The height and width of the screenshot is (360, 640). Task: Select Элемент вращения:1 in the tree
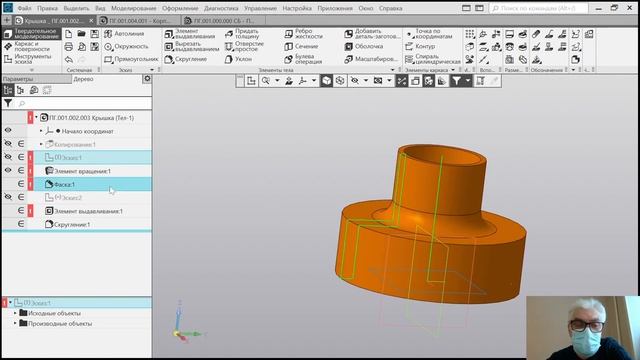pyautogui.click(x=82, y=171)
